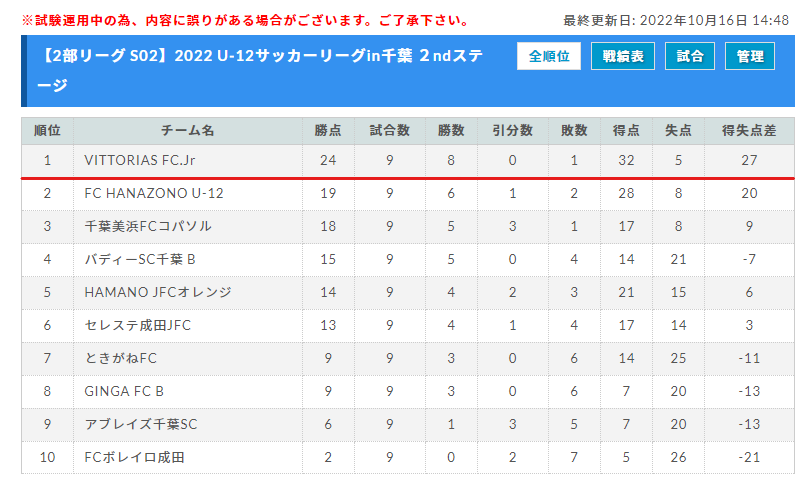Select team ときがねFC
807x491 pixels.
coord(120,358)
